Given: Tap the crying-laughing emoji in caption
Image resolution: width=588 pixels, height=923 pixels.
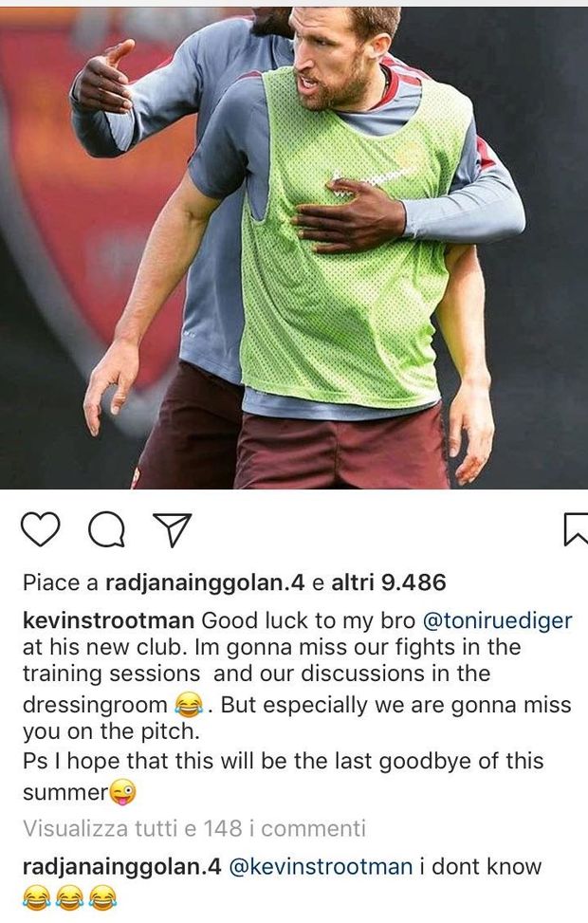Looking at the screenshot, I should (189, 705).
